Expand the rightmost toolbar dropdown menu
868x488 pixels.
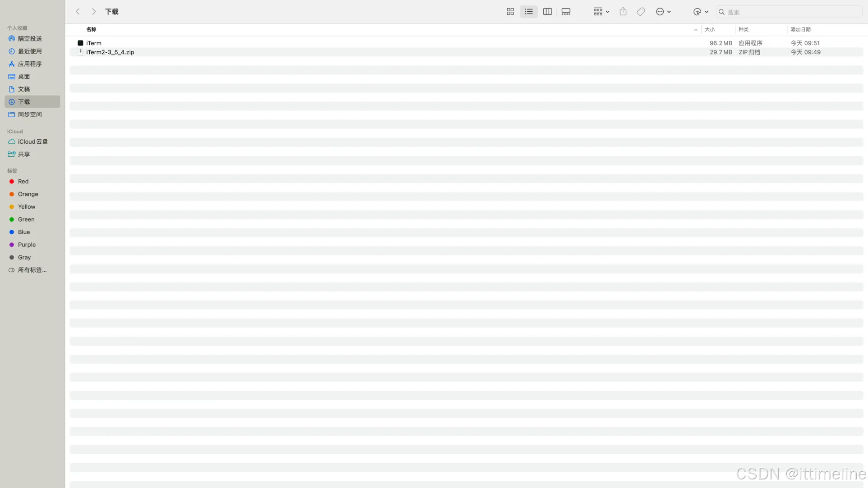click(x=700, y=12)
